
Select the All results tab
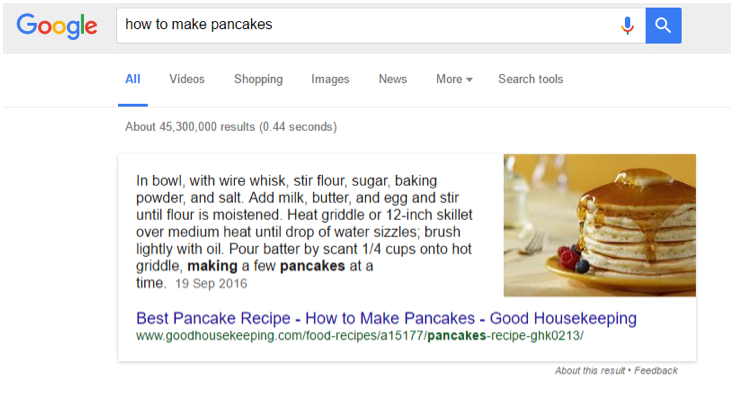(x=132, y=79)
